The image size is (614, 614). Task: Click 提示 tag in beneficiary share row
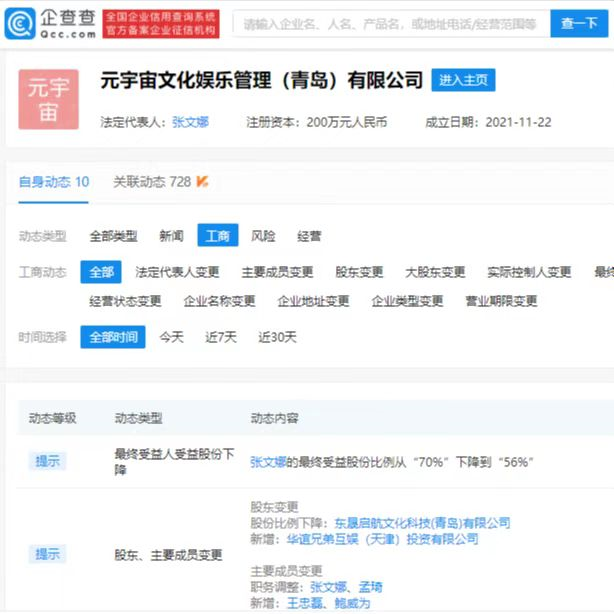47,461
